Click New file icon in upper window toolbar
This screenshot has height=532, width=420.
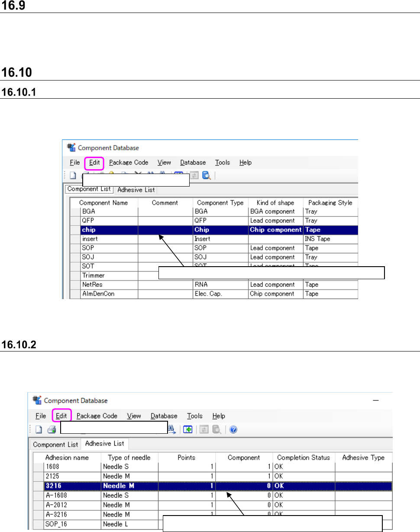click(73, 176)
